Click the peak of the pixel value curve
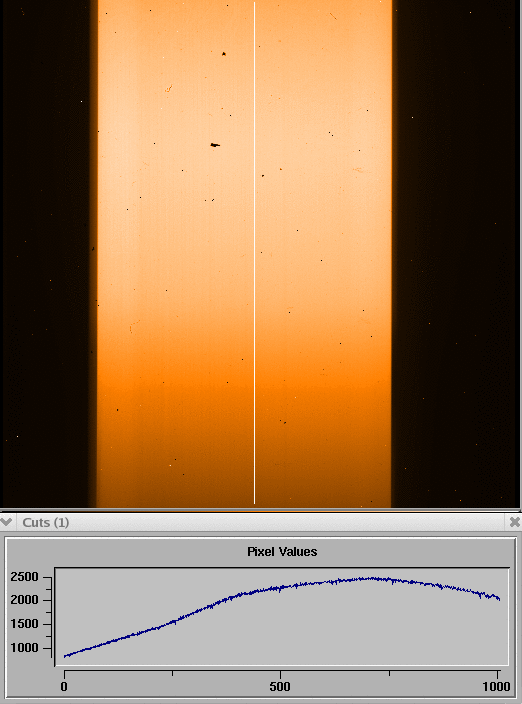 click(x=371, y=578)
